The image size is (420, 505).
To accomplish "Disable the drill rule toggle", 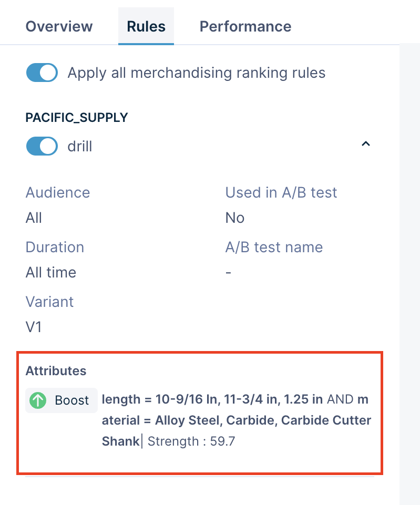I will (x=42, y=146).
